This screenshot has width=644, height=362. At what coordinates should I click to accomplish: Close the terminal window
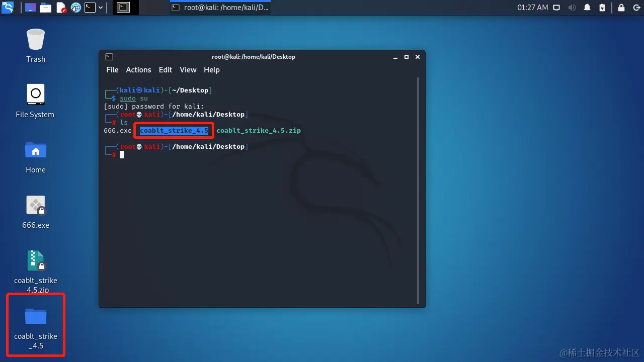(x=418, y=57)
